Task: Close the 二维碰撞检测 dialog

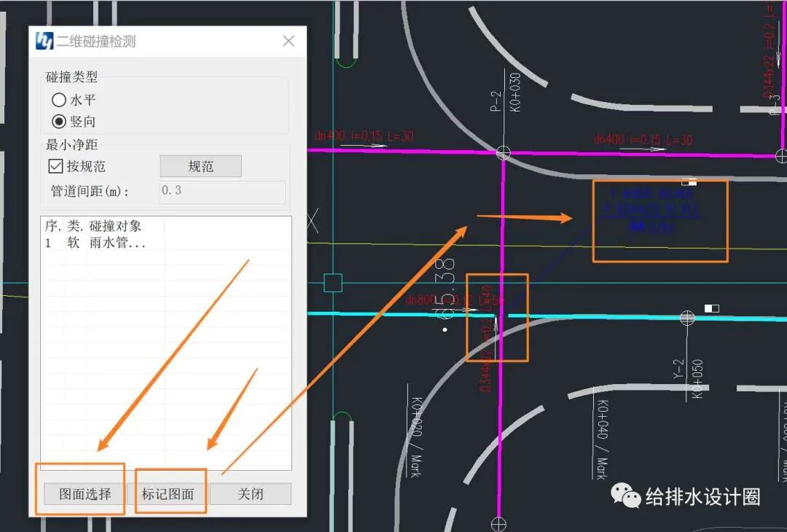Action: point(289,41)
